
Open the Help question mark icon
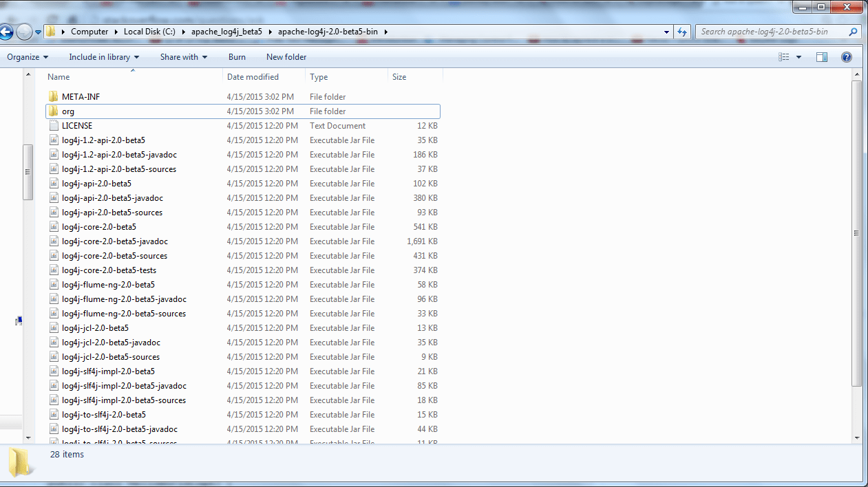(847, 57)
